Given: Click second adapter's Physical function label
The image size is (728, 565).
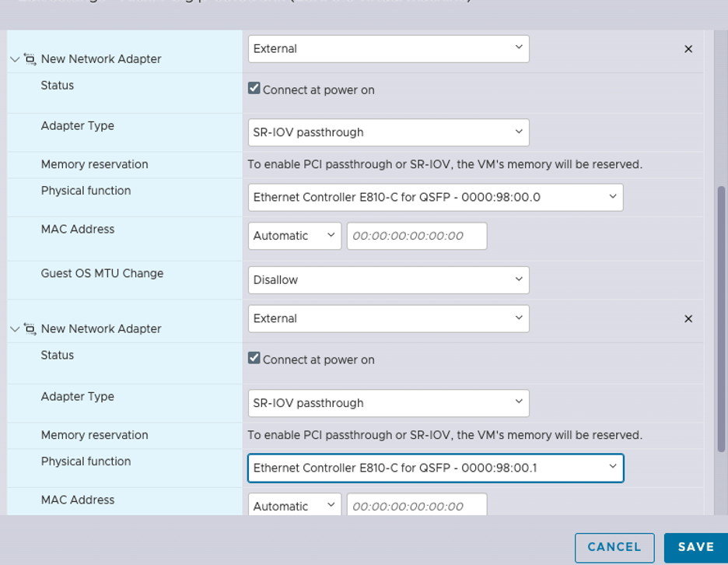Looking at the screenshot, I should pos(86,461).
